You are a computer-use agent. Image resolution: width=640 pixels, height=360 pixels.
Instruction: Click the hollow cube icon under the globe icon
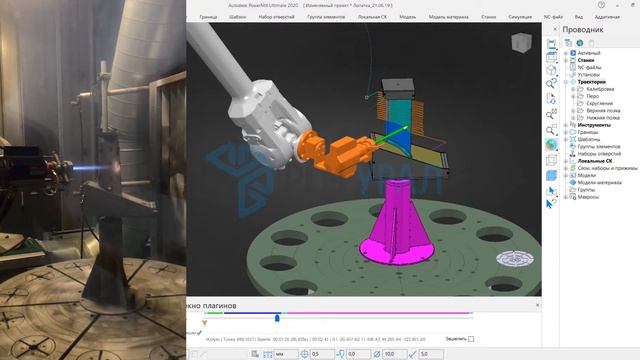(x=551, y=160)
